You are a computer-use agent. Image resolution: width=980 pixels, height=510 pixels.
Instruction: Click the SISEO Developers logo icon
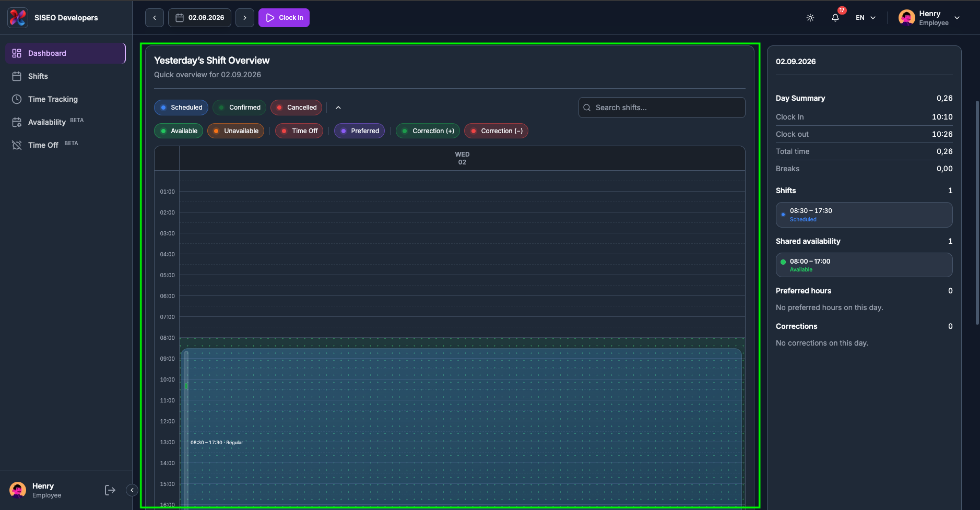(18, 18)
